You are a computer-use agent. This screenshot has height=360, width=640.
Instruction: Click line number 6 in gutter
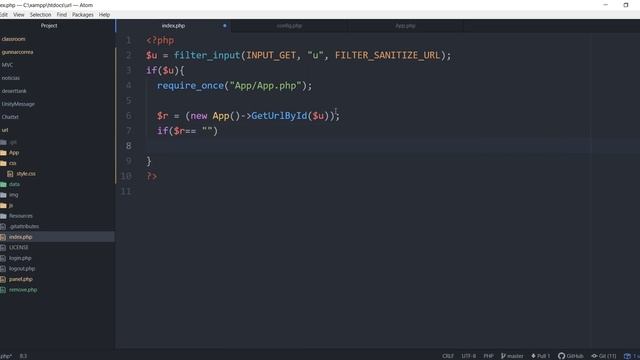click(129, 116)
